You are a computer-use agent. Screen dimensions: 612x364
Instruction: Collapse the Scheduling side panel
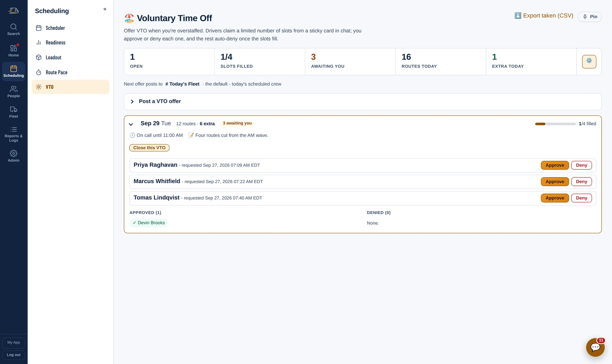105,9
